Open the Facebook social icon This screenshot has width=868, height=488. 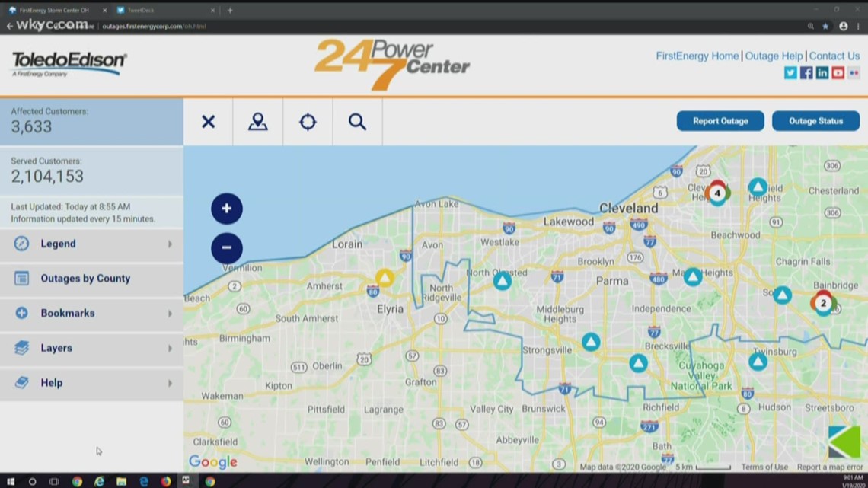point(806,72)
